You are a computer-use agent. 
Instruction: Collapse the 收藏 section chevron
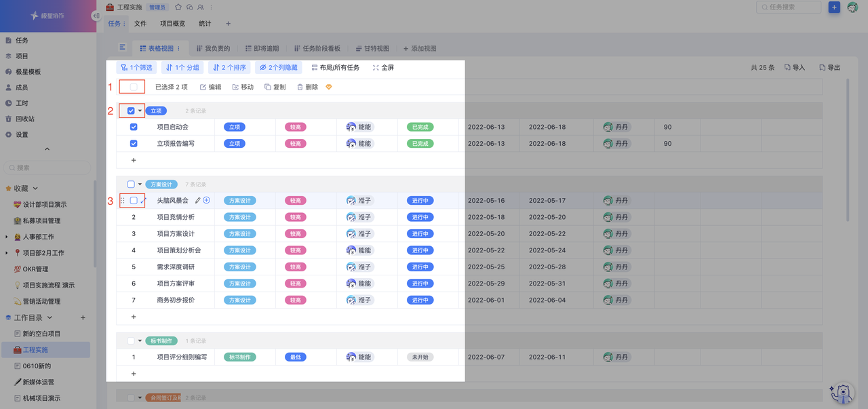35,189
